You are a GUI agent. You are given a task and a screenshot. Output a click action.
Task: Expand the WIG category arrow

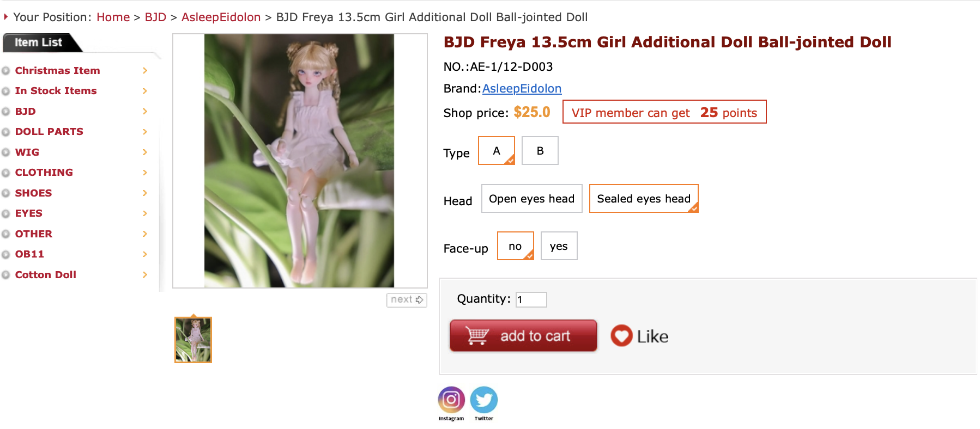click(145, 152)
